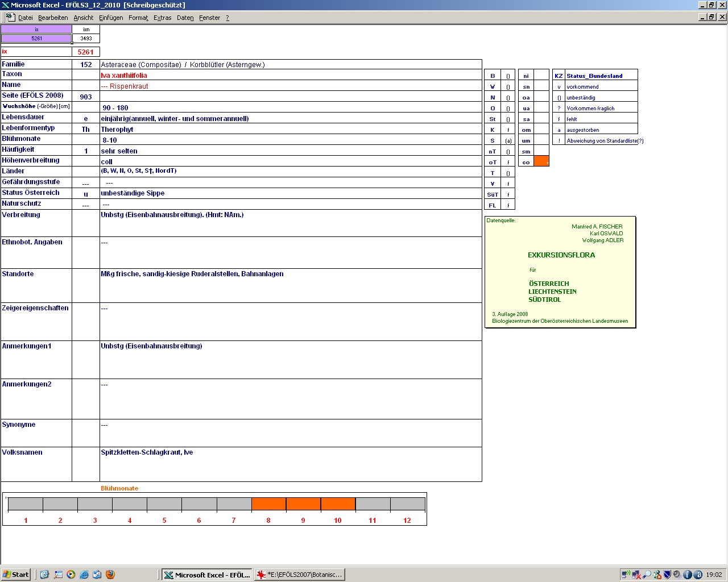Click the system tray clock showing 19:02

coord(714,575)
